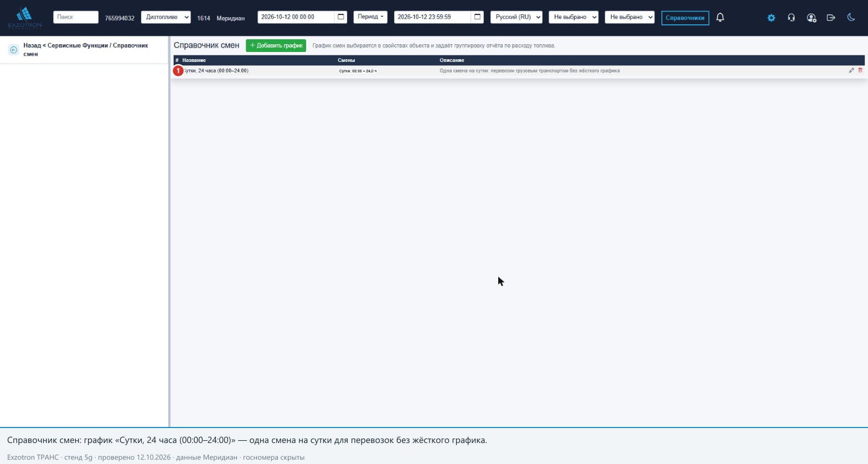Open settings gear icon

click(x=771, y=18)
